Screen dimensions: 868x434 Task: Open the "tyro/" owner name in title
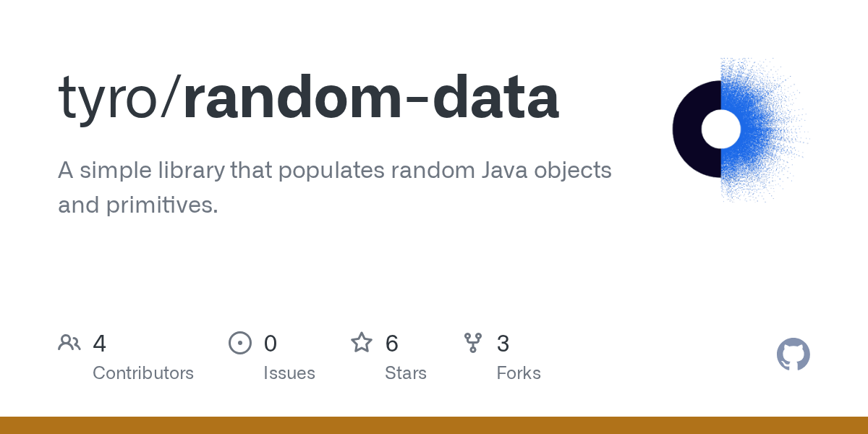[120, 99]
